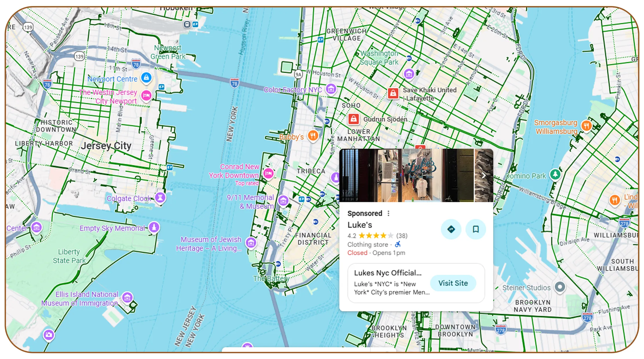
Task: Click the SoHo neighborhood label
Action: 351,106
